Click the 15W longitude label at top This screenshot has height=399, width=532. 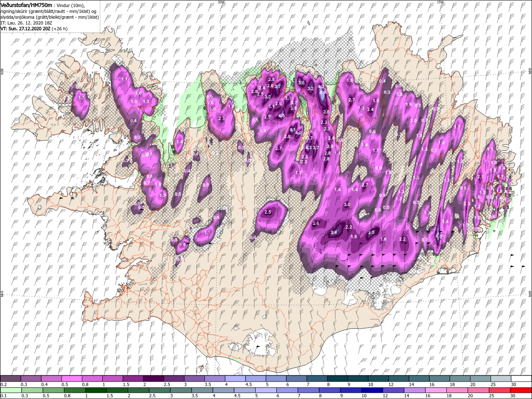pyautogui.click(x=440, y=2)
